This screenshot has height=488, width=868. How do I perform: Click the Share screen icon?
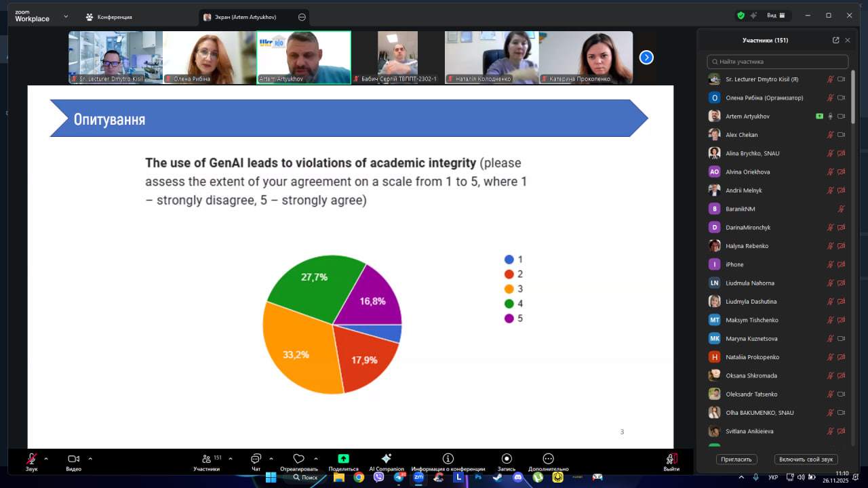(x=343, y=459)
